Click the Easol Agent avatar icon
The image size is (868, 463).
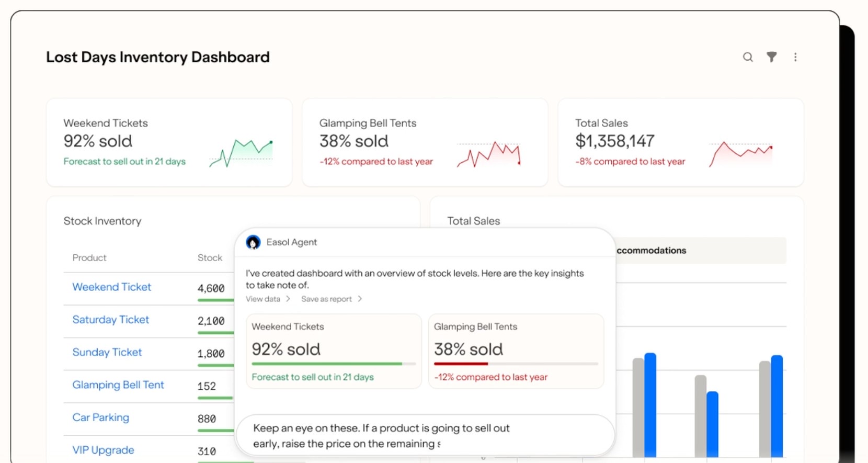[253, 242]
